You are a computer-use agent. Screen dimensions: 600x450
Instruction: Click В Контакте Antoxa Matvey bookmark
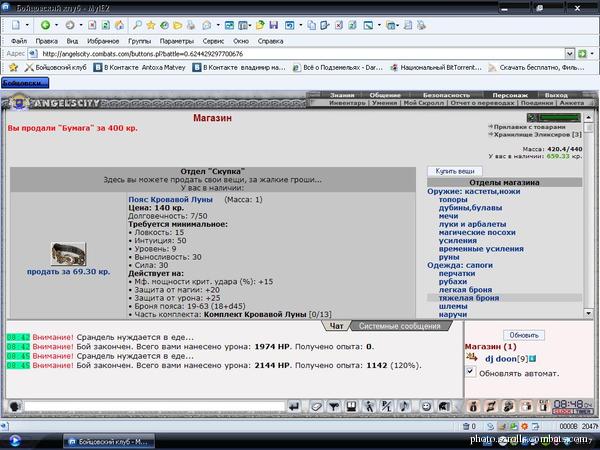click(x=140, y=67)
